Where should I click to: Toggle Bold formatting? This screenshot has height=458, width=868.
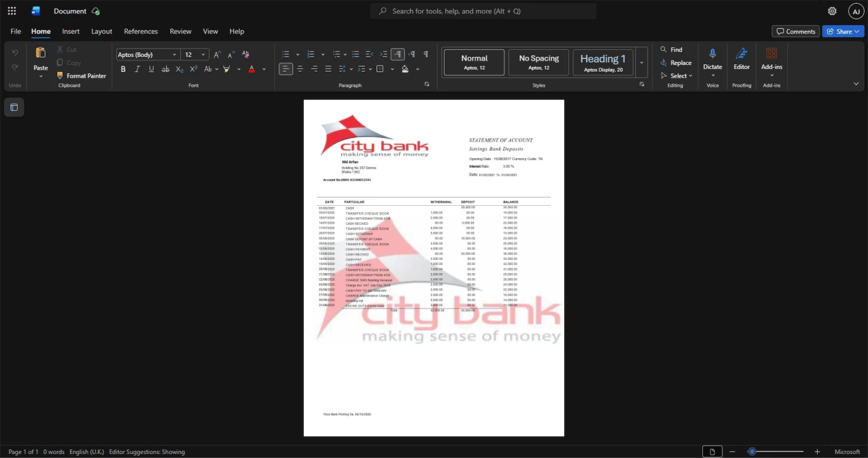[x=123, y=69]
